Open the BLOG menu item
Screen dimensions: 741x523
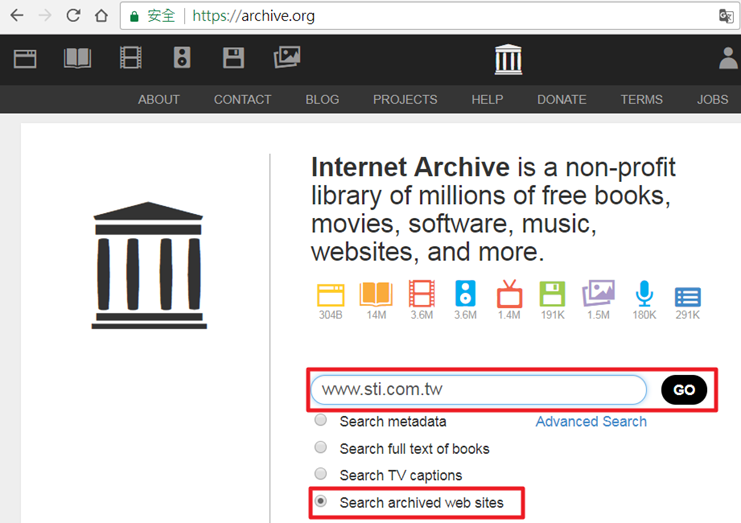(x=322, y=100)
